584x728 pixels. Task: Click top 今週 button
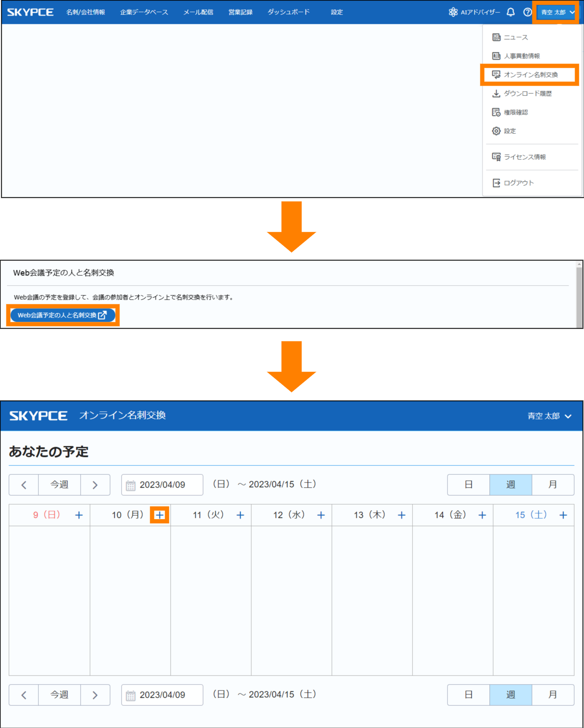pyautogui.click(x=59, y=485)
